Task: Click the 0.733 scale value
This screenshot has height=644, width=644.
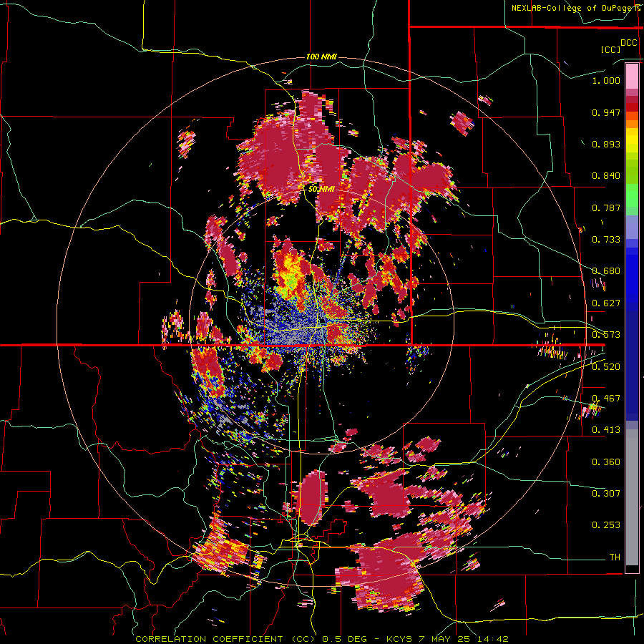Action: 606,240
